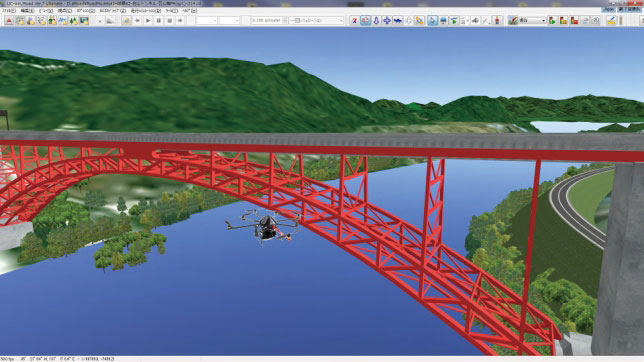644x362 pixels.
Task: Click the red X cancel navigation icon
Action: pyautogui.click(x=354, y=21)
